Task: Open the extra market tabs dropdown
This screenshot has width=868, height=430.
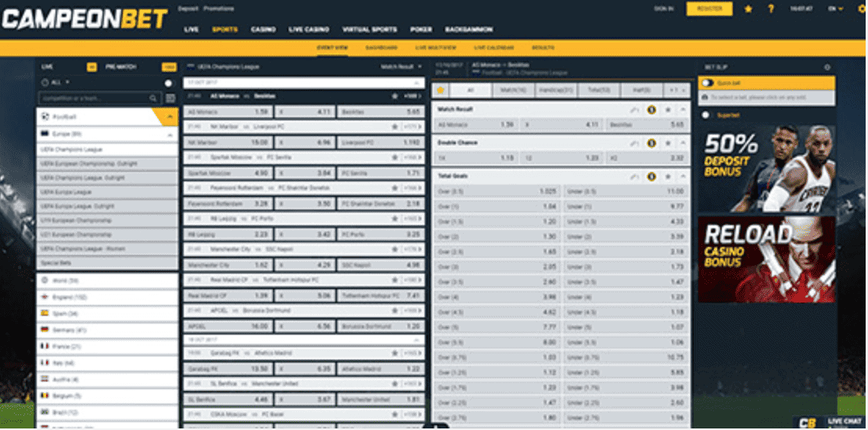Action: click(x=677, y=90)
